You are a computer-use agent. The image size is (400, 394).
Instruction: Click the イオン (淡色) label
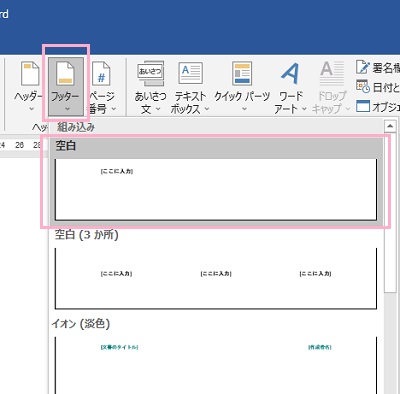pos(81,323)
